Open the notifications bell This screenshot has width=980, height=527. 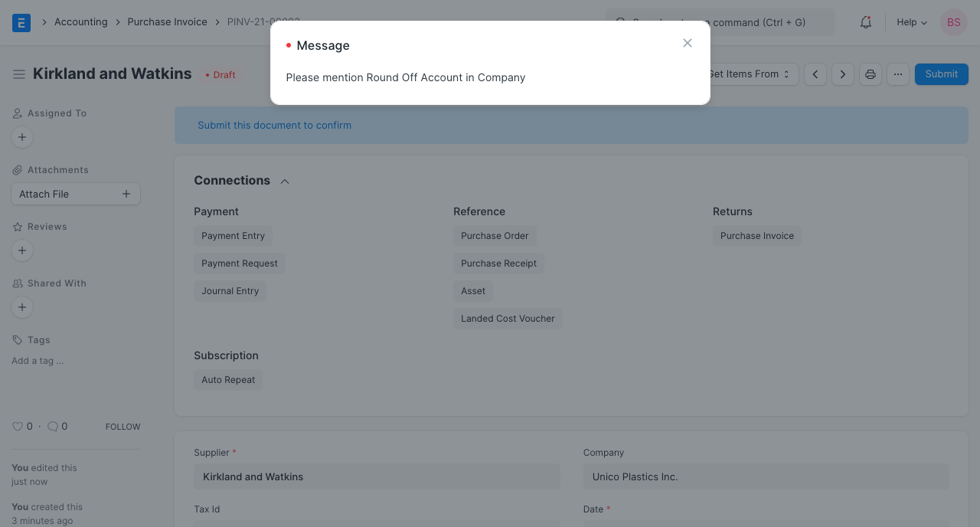tap(865, 22)
